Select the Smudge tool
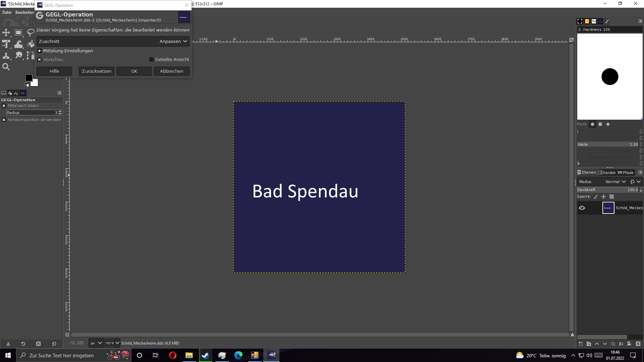The height and width of the screenshot is (362, 644). [18, 55]
